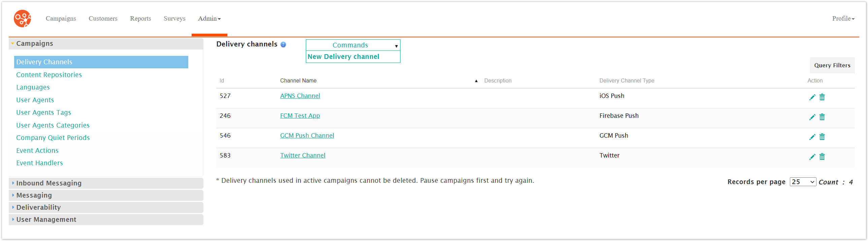Open the Commands dropdown
Image resolution: width=868 pixels, height=241 pixels.
(x=352, y=45)
